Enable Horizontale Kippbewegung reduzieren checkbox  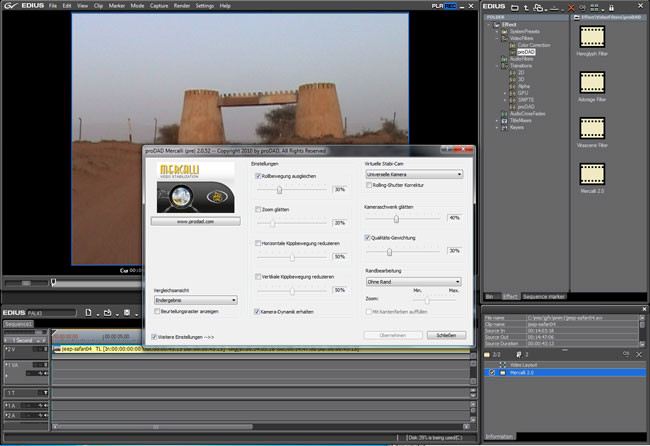(258, 243)
